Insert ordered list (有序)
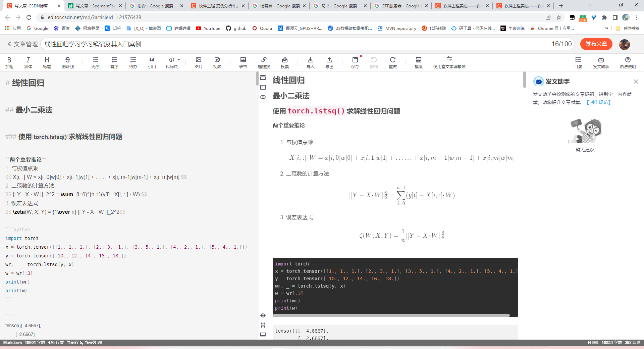Viewport: 644px width, 349px height. (114, 62)
